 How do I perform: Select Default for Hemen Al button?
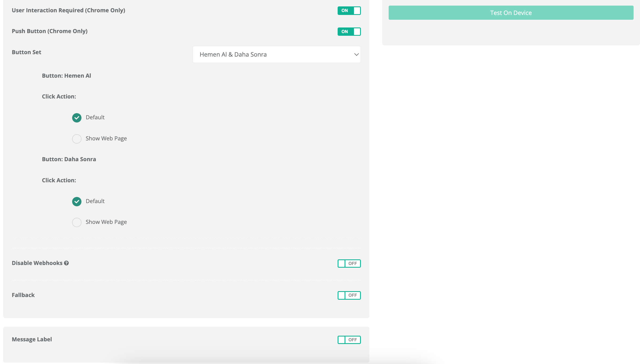(77, 118)
